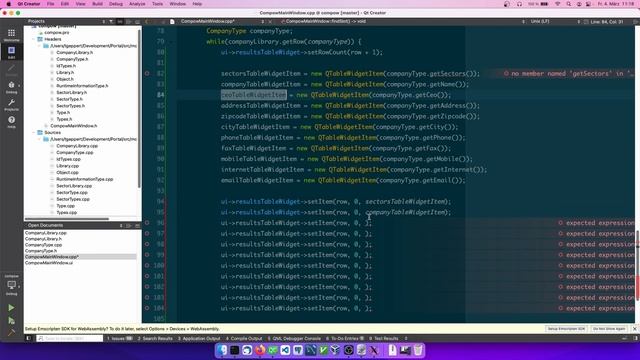Select ComposeMainWindow.ui in Open Documents

click(x=49, y=263)
